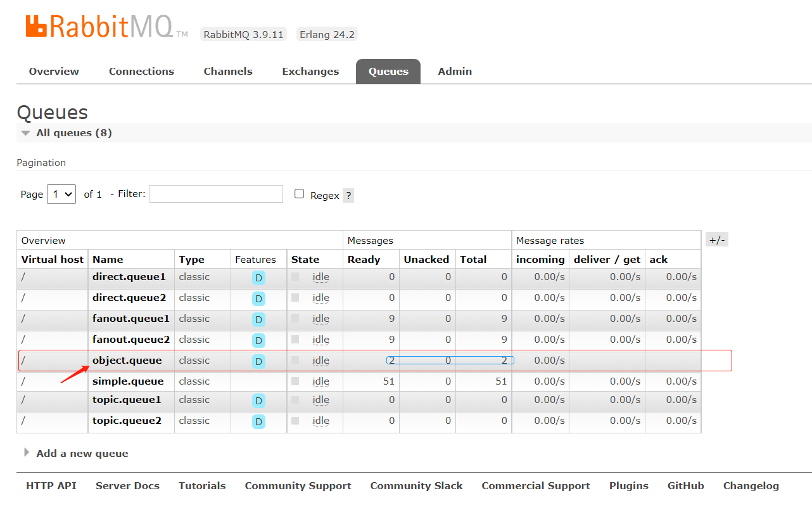The height and width of the screenshot is (505, 812).
Task: Sort by the Ready column header
Action: point(364,260)
